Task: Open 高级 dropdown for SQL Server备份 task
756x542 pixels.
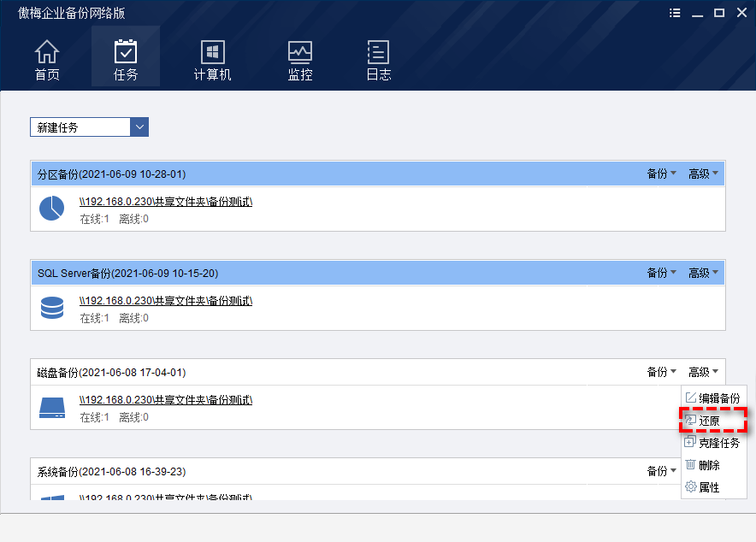Action: (703, 273)
